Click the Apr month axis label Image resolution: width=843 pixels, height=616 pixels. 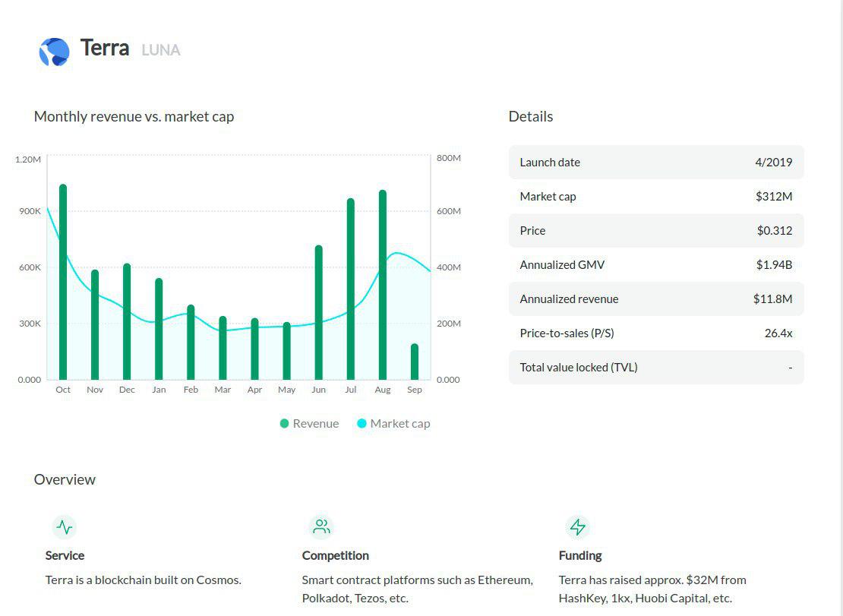(255, 390)
